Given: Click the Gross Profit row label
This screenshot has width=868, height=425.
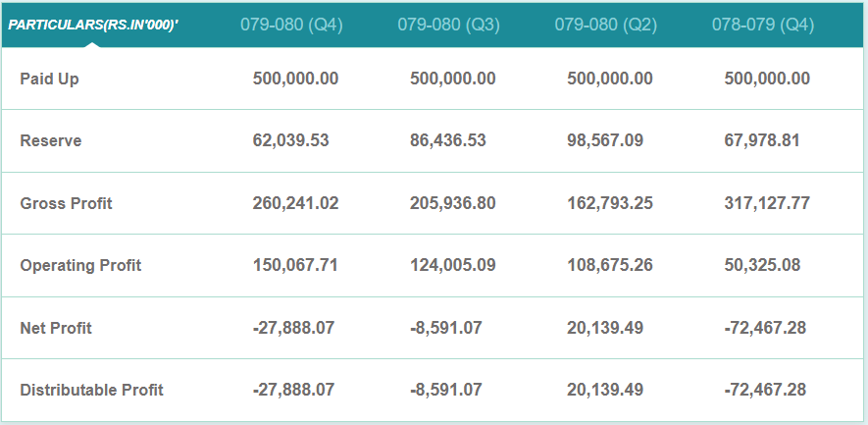Looking at the screenshot, I should (66, 203).
